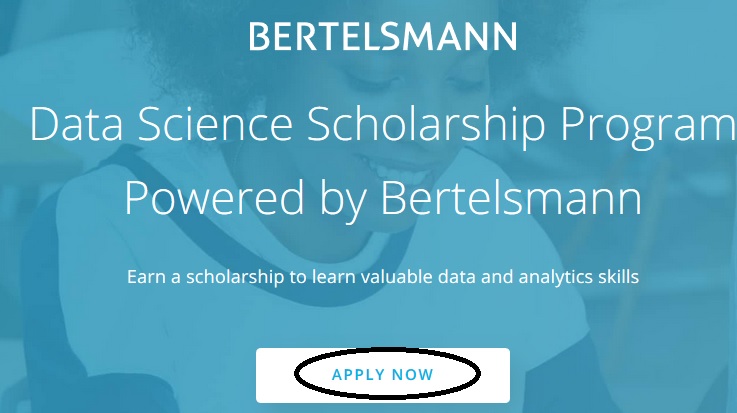
Task: Click the word 'Data' in the heading
Action: click(77, 124)
